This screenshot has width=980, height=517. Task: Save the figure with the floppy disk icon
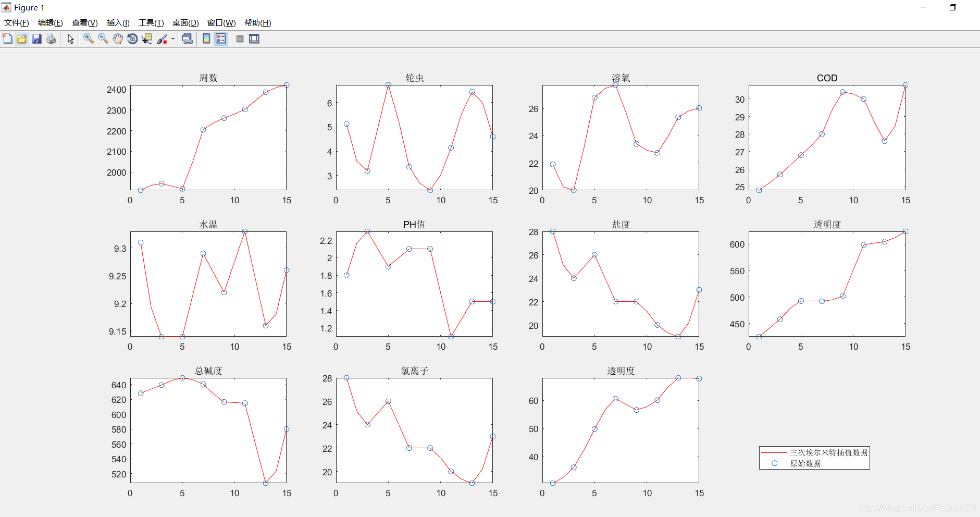[x=36, y=39]
